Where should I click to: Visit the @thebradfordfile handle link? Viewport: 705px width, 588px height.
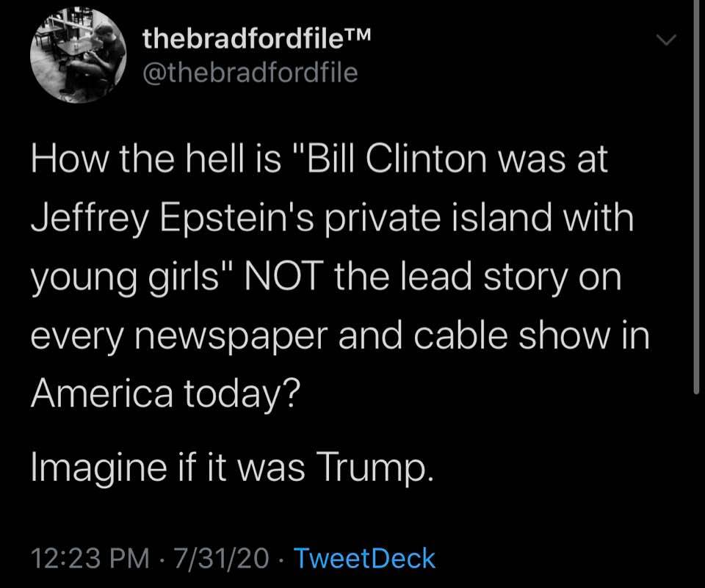[x=251, y=72]
